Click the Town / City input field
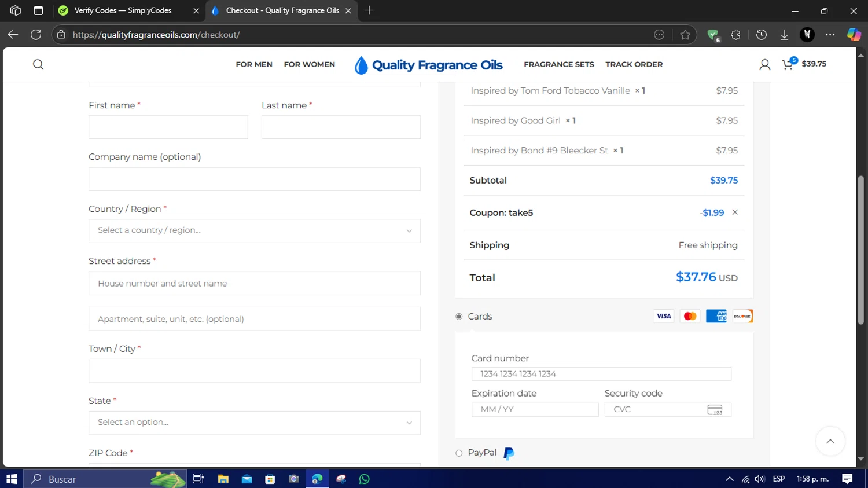Screen dimensions: 868x488 pyautogui.click(x=255, y=370)
